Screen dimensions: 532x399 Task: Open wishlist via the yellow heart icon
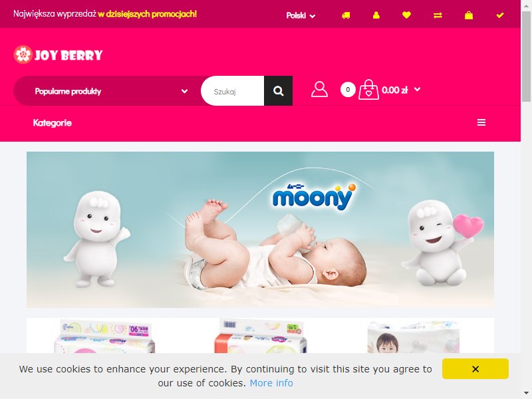pos(406,15)
